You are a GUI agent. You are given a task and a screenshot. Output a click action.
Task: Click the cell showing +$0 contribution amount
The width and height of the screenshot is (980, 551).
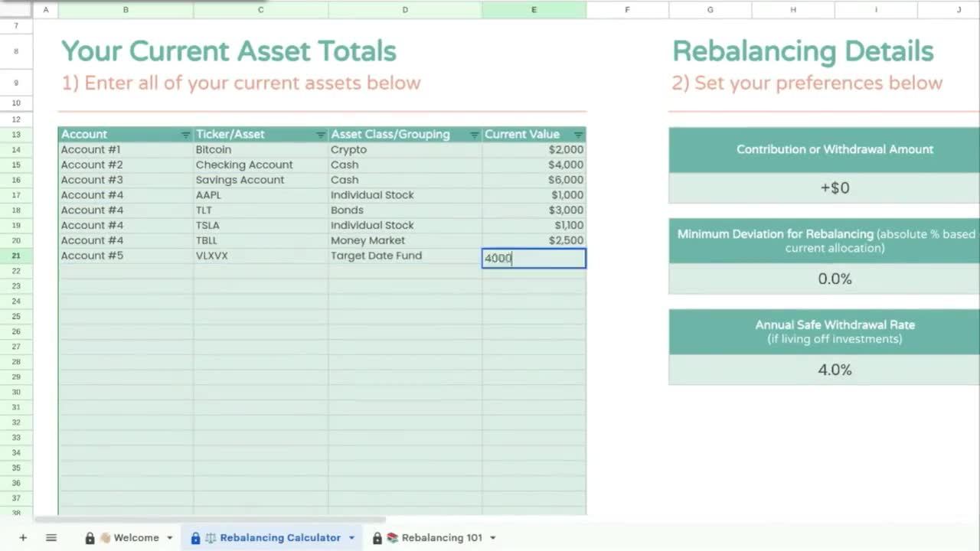click(x=835, y=187)
